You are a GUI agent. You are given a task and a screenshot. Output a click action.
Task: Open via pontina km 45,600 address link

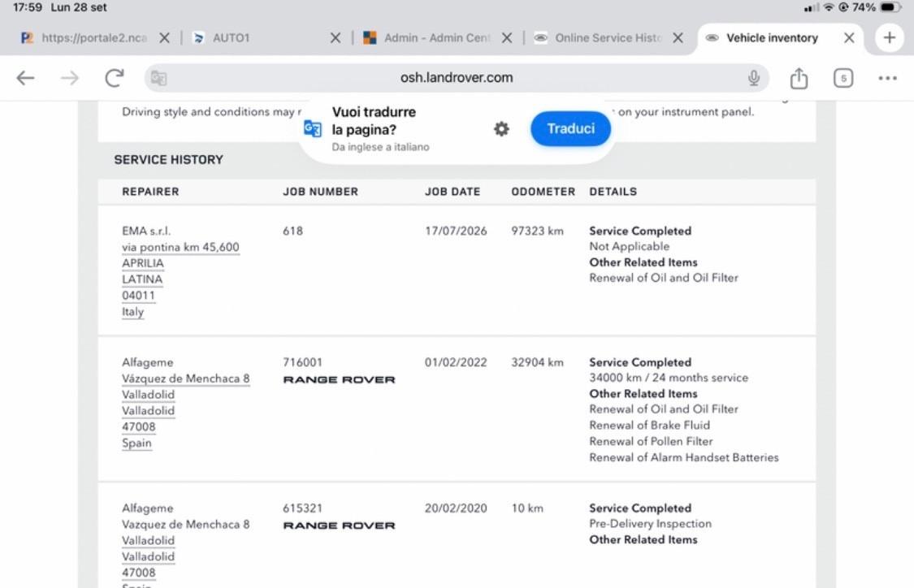180,247
